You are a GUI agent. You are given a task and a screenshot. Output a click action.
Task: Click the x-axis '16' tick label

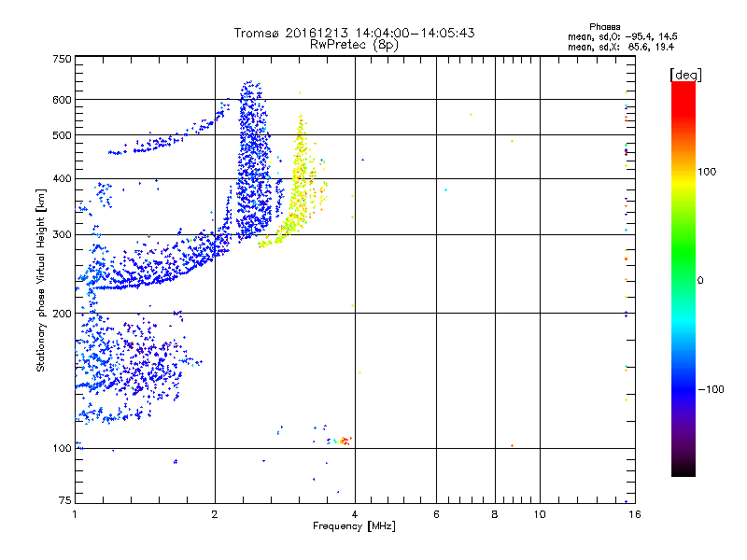(x=635, y=514)
